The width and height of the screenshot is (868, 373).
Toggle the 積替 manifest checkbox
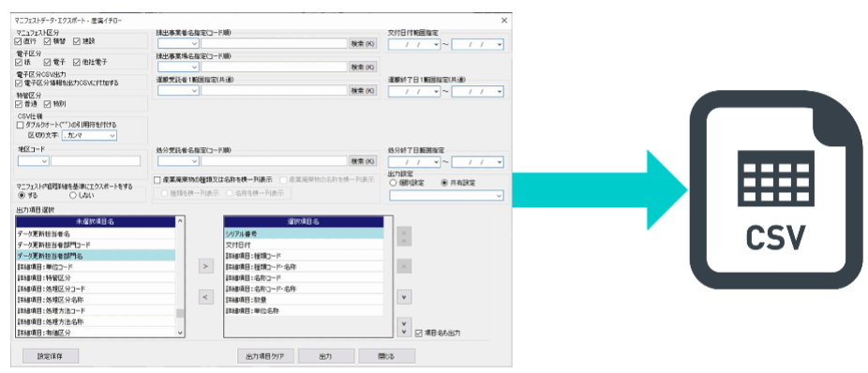coord(48,41)
